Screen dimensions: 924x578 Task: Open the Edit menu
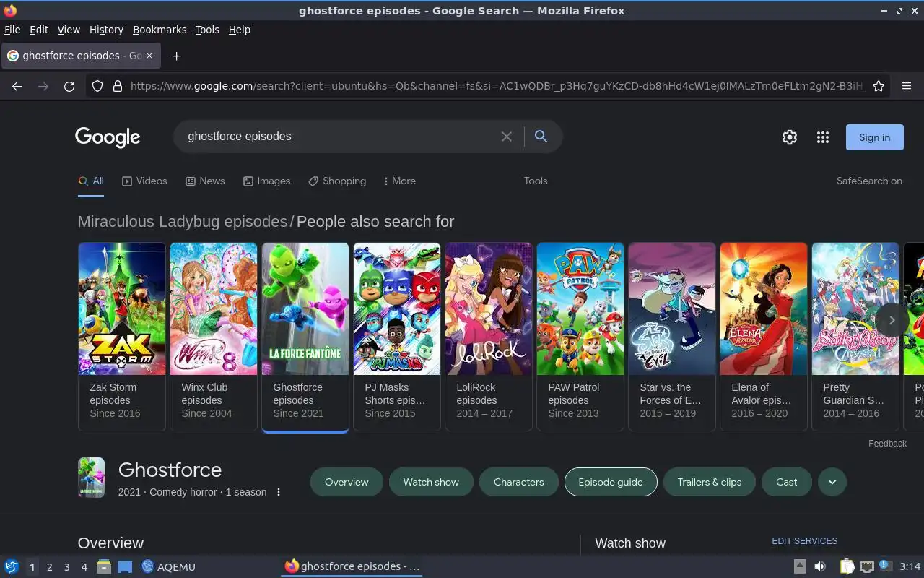39,30
